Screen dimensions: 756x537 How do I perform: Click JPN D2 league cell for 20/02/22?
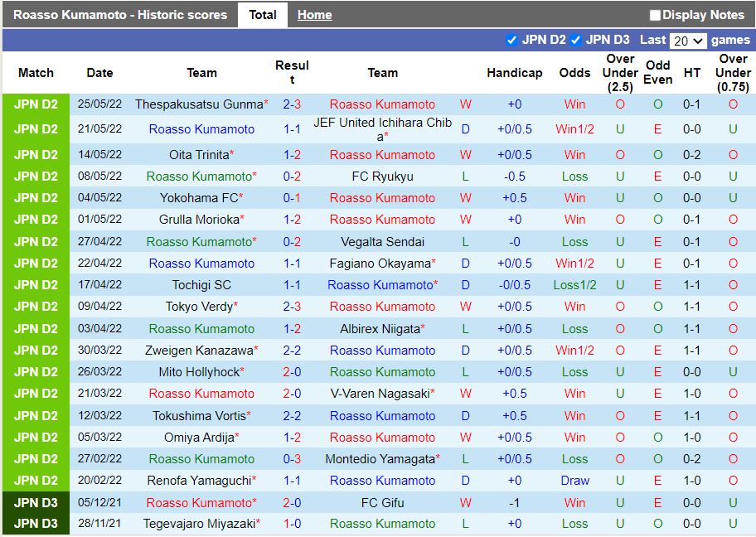[36, 481]
